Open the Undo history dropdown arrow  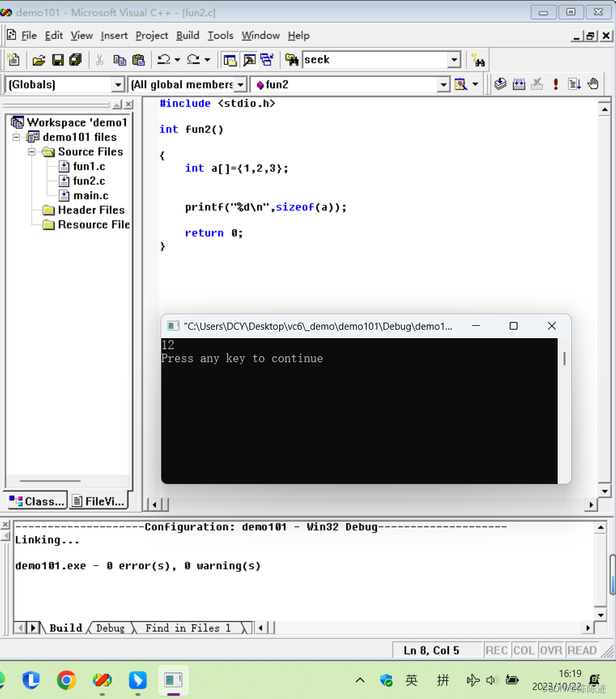click(177, 60)
